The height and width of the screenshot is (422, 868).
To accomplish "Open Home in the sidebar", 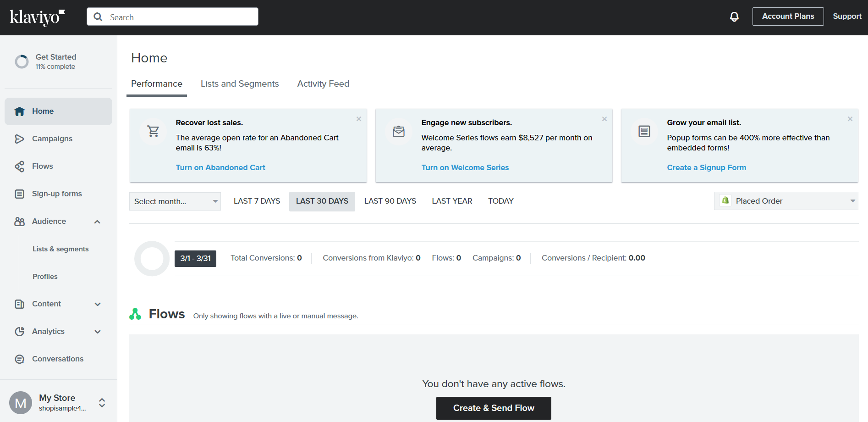I will (59, 111).
